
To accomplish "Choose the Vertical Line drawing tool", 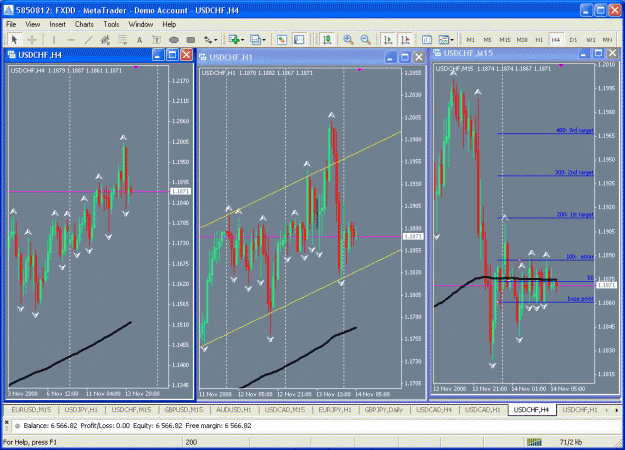I will (x=53, y=39).
